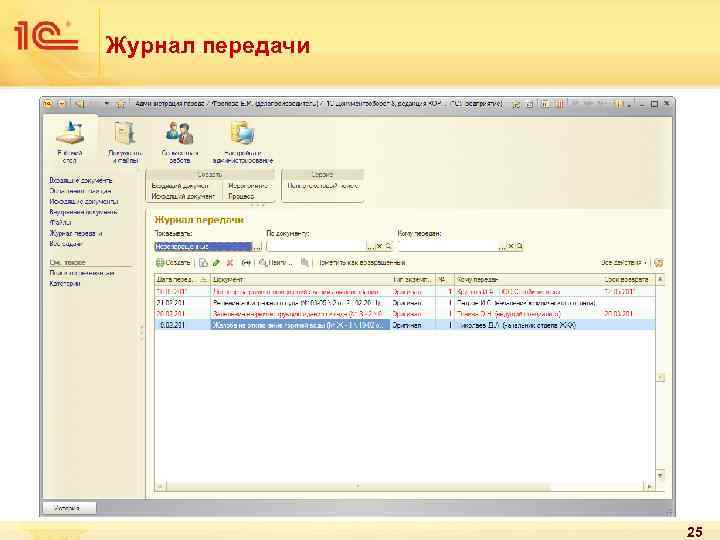Screen dimensions: 720x540
Task: Clear the По документу field with X
Action: point(379,246)
